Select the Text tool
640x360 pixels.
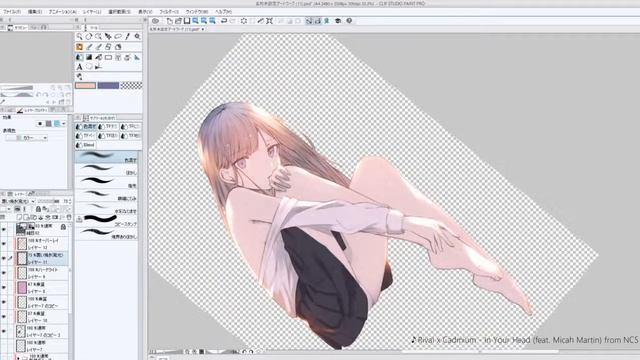click(x=80, y=67)
